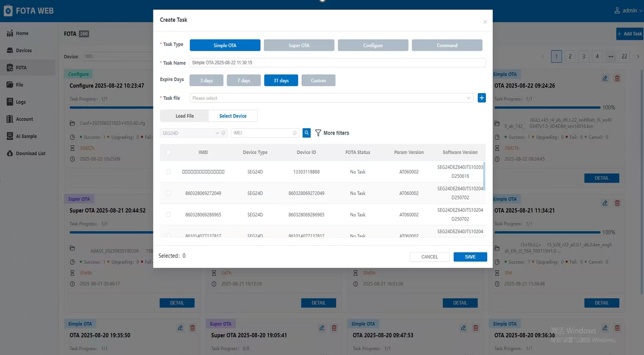The height and width of the screenshot is (355, 644).
Task: Open DETAIL for Super OTA 2025-08-21 20:44:52 card
Action: 177,303
